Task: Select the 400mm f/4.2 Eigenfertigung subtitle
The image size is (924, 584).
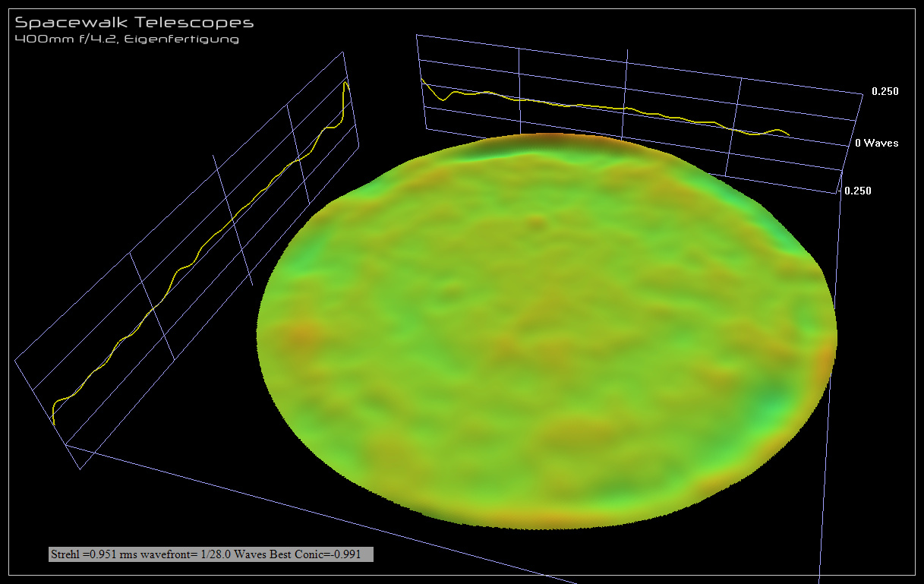Action: coord(127,39)
